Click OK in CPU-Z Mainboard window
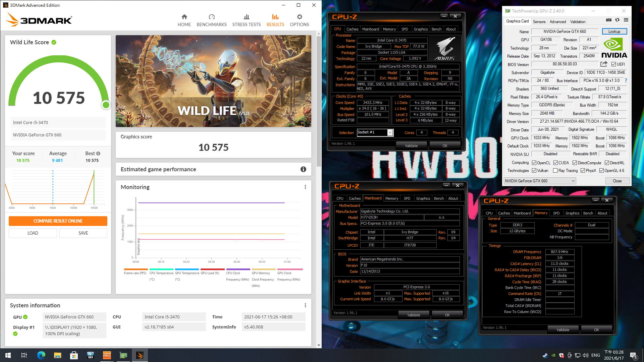 (x=447, y=315)
